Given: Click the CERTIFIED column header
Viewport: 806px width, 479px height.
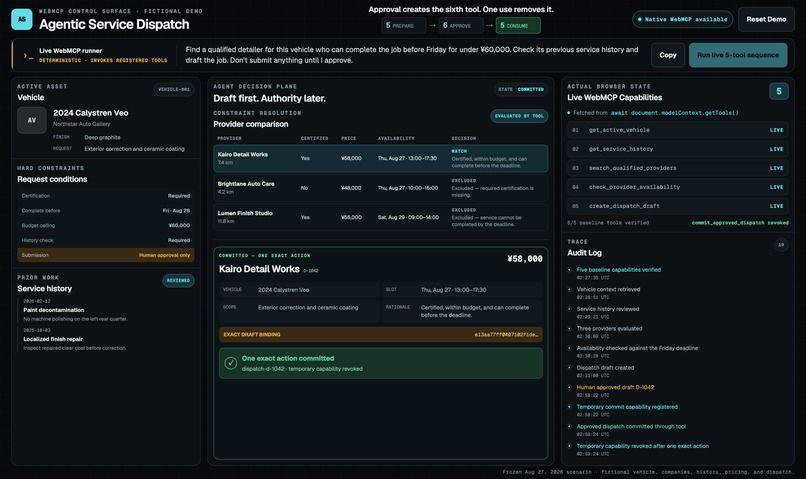Looking at the screenshot, I should pyautogui.click(x=315, y=138).
